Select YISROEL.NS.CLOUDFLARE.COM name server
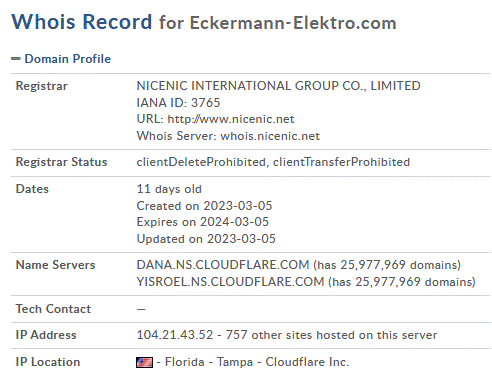The height and width of the screenshot is (371, 492). point(230,282)
